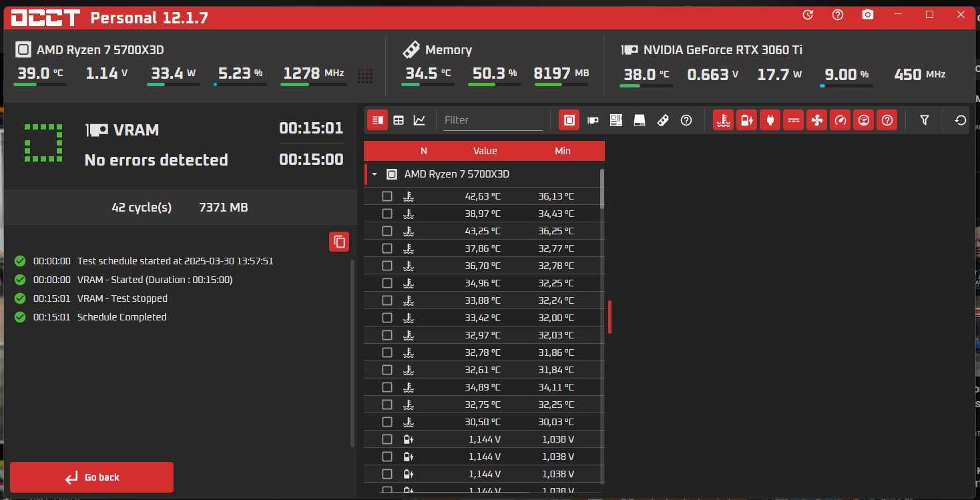This screenshot has width=980, height=500.
Task: Click the Memory 8197 MB reading
Action: click(x=561, y=73)
